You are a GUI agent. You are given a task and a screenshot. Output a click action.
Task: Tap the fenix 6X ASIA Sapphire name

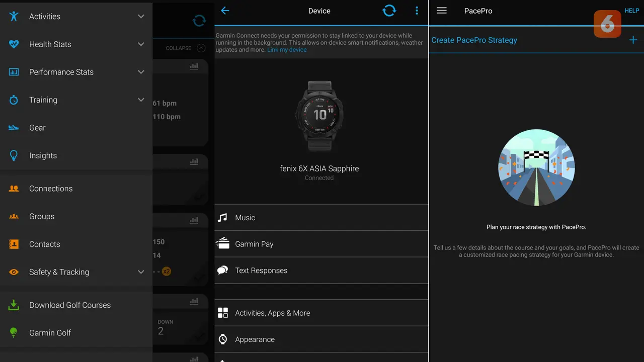[319, 168]
